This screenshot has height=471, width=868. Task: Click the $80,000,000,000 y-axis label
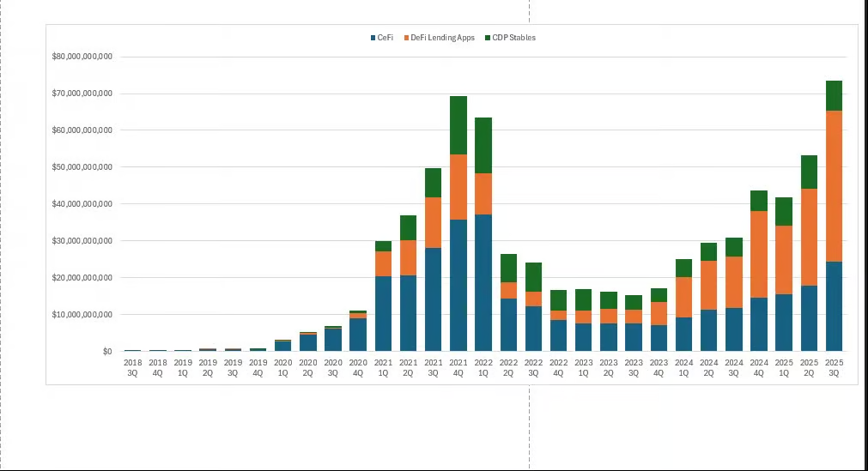(82, 57)
